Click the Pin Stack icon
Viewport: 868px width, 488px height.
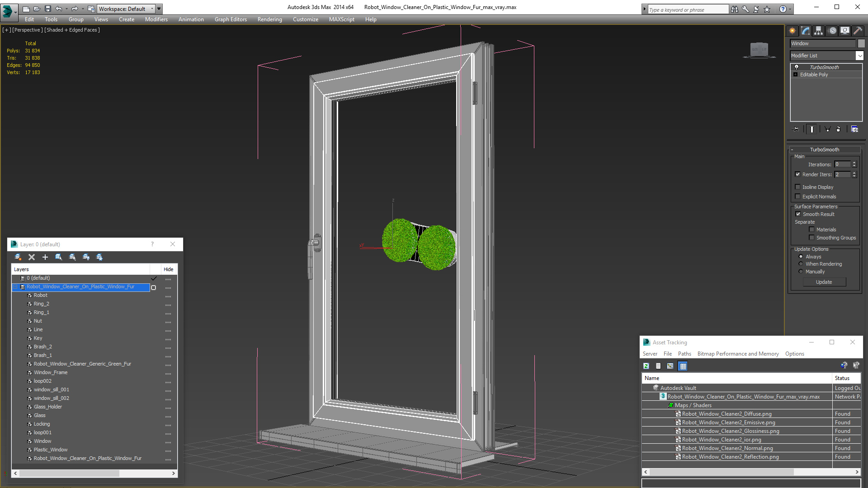tap(796, 129)
